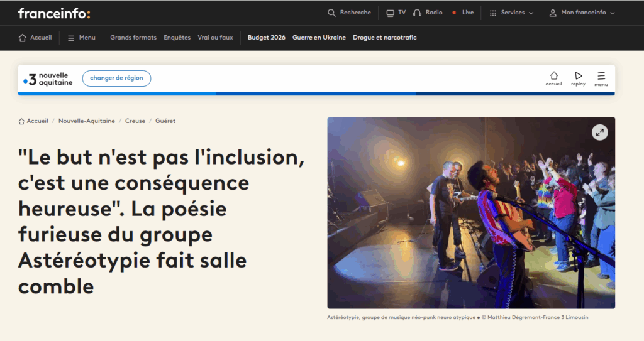The width and height of the screenshot is (644, 341).
Task: Click Nouvelle-Aquitaine in the breadcrumb
Action: point(87,121)
